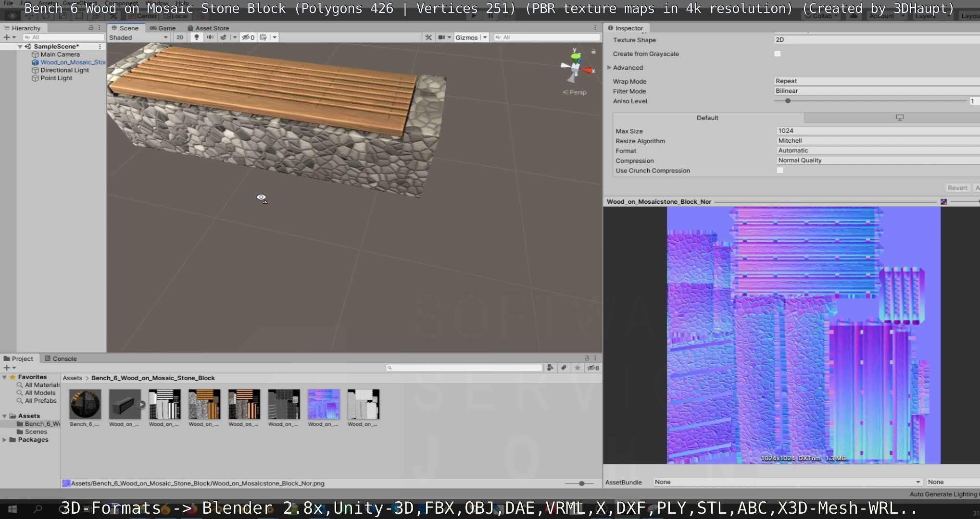Adjust the Aniso Level slider
Viewport: 980px width, 519px height.
point(788,101)
